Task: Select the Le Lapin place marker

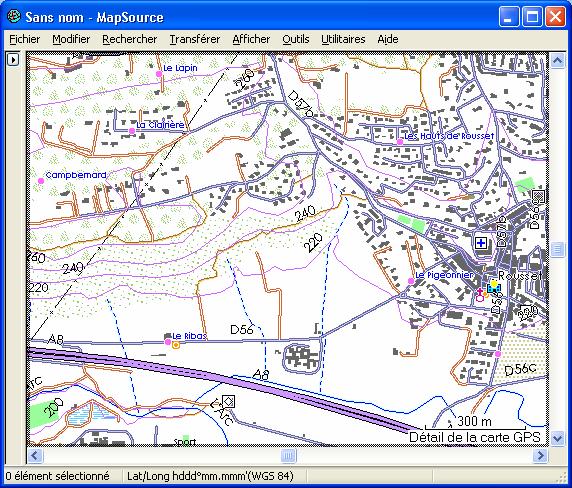Action: point(159,74)
